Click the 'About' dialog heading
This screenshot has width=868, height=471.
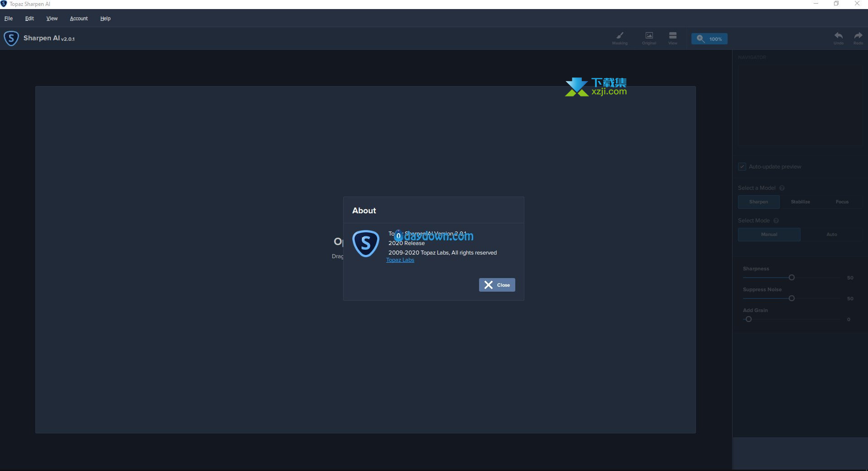pyautogui.click(x=364, y=211)
